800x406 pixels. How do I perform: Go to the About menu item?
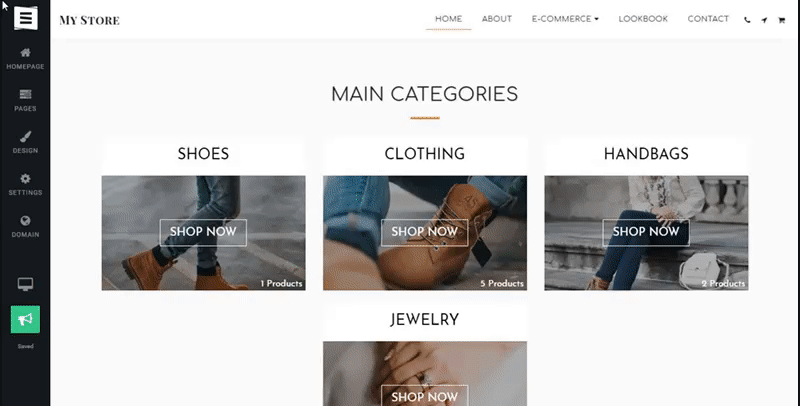496,19
